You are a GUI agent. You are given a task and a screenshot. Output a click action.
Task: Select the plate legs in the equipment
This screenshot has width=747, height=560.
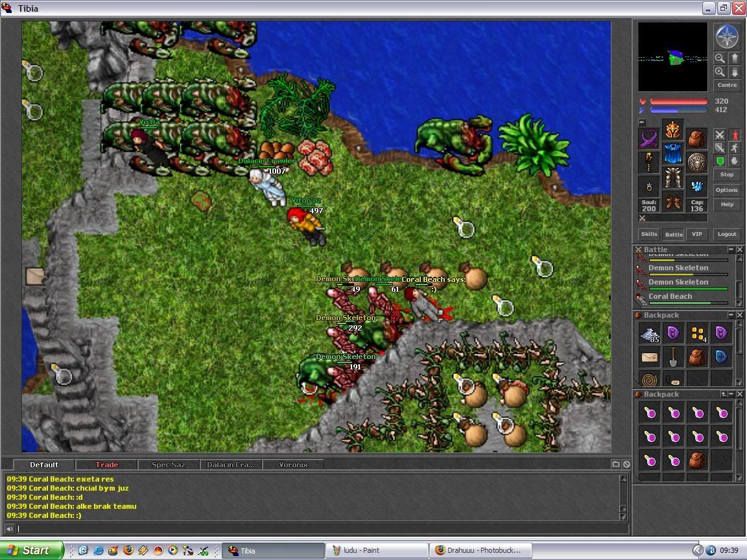672,177
